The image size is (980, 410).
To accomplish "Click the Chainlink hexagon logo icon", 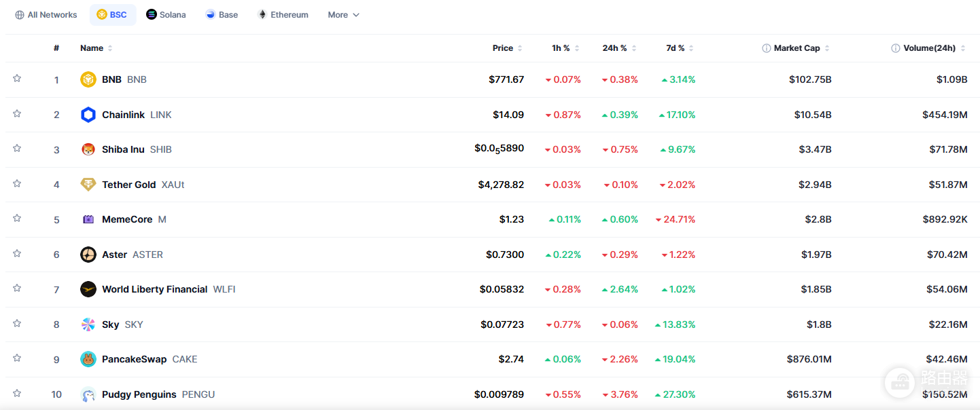I will pyautogui.click(x=88, y=115).
